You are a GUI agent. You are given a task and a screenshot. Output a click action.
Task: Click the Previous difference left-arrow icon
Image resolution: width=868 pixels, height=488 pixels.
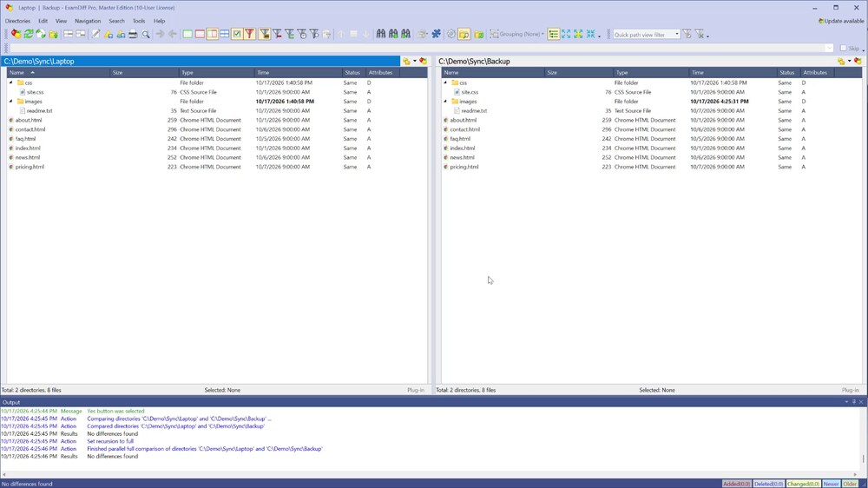(173, 35)
